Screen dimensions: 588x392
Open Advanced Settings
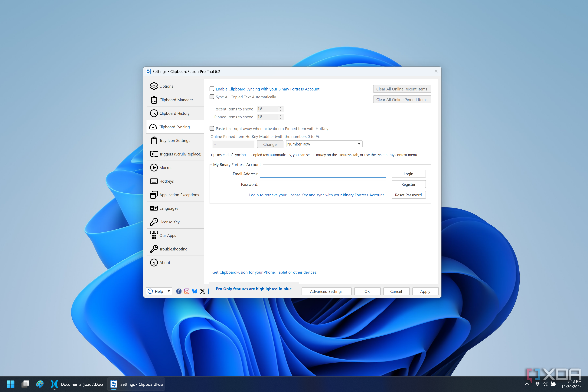tap(326, 291)
